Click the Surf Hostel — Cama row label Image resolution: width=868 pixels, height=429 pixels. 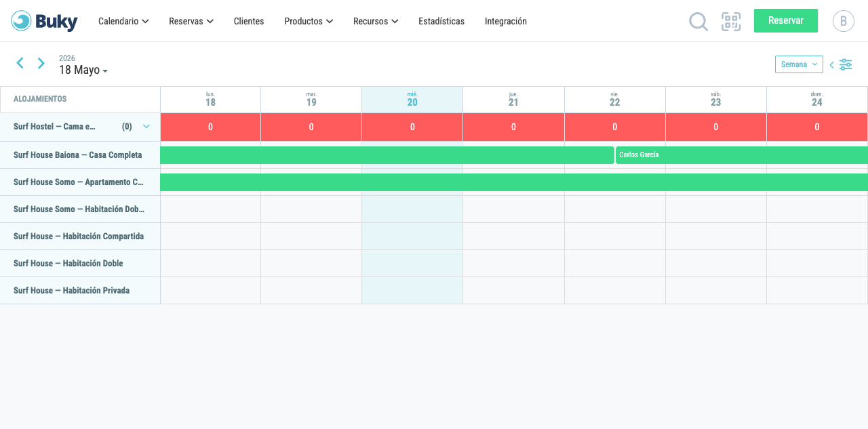point(54,127)
